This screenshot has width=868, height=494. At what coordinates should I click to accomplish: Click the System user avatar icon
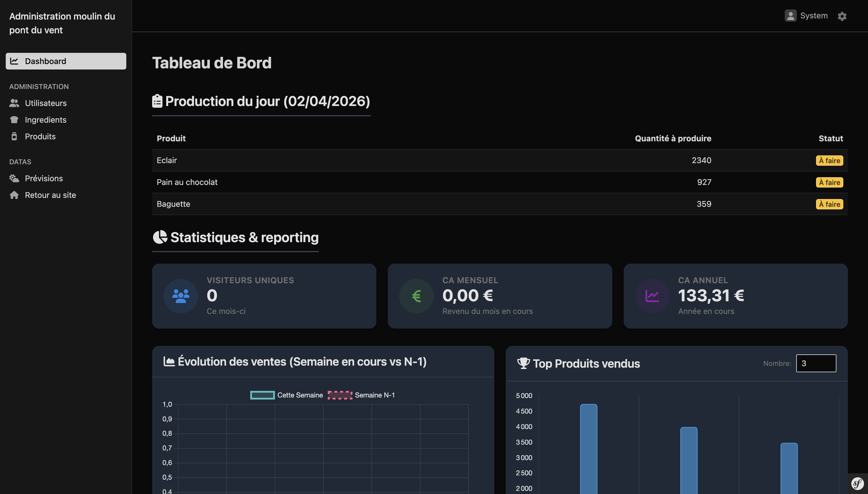point(790,16)
